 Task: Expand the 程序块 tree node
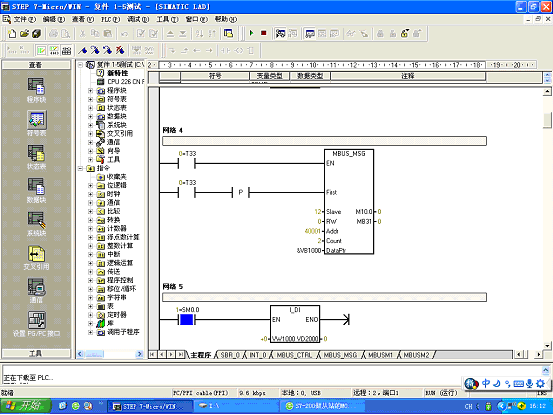tap(91, 91)
